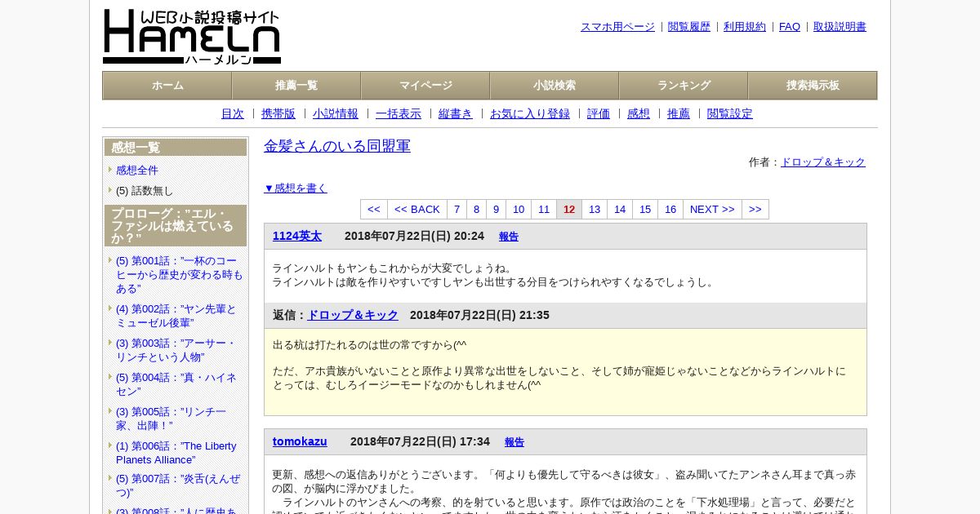Switch to 縦書き display
This screenshot has height=514, width=980.
click(456, 114)
